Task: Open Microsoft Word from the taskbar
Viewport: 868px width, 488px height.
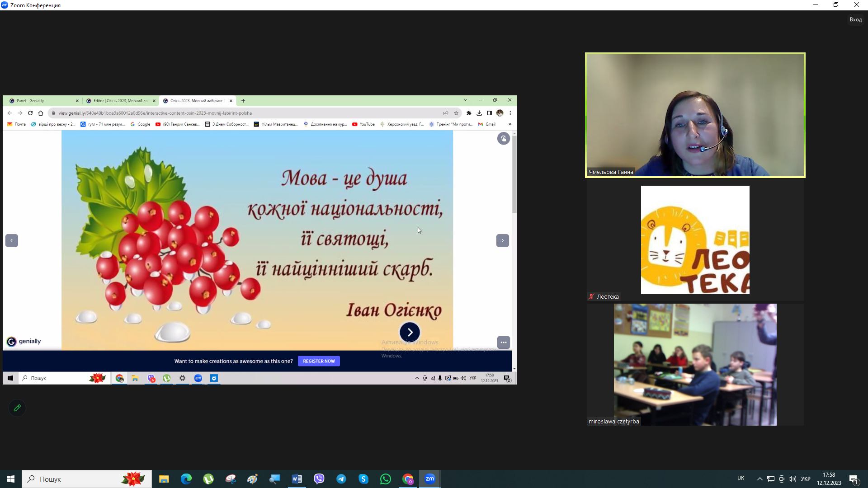Action: [297, 479]
